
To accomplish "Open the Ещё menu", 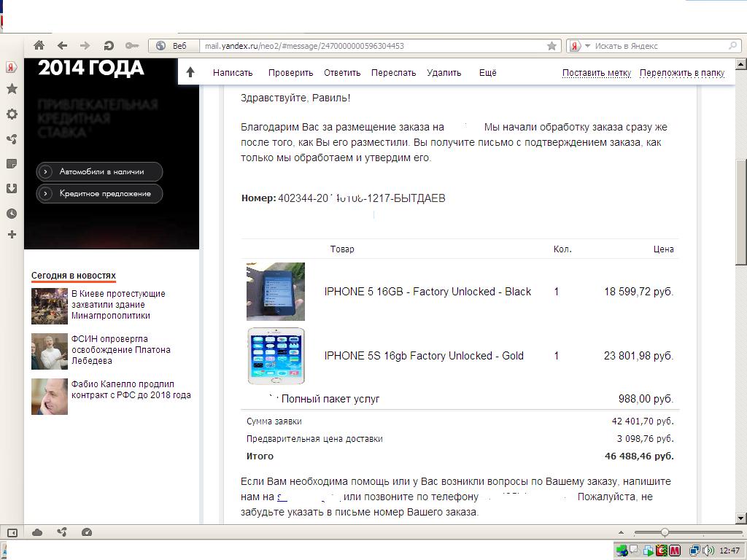I will pos(488,73).
